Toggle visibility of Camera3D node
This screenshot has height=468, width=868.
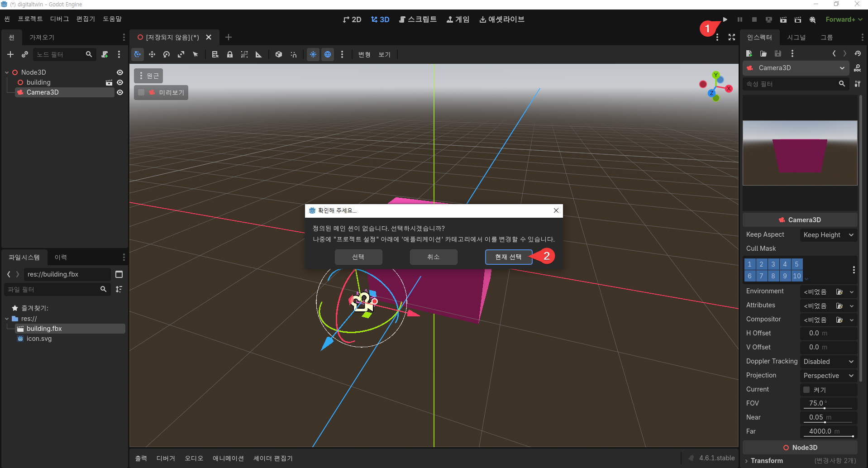[120, 92]
